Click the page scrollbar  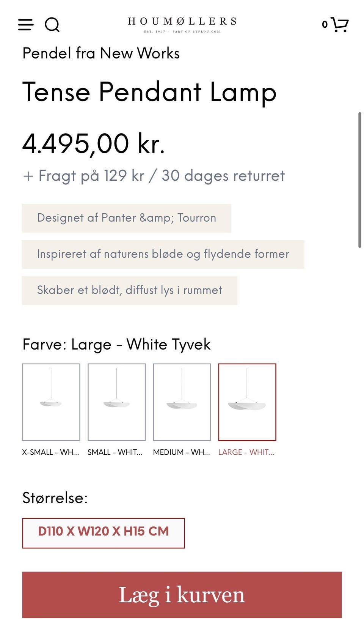(x=359, y=180)
